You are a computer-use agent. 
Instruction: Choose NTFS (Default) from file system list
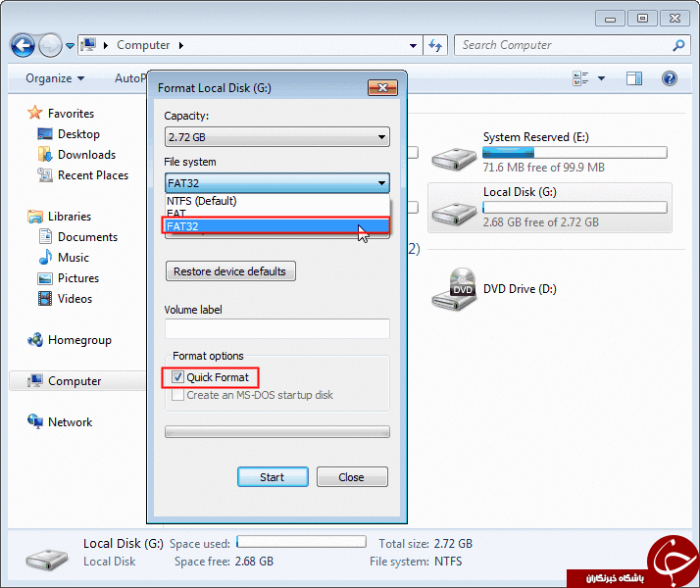pos(277,201)
